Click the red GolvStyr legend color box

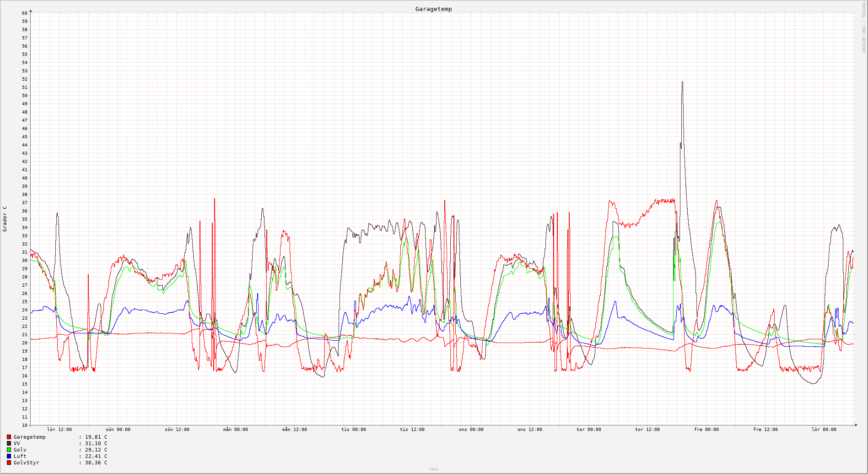[x=9, y=463]
